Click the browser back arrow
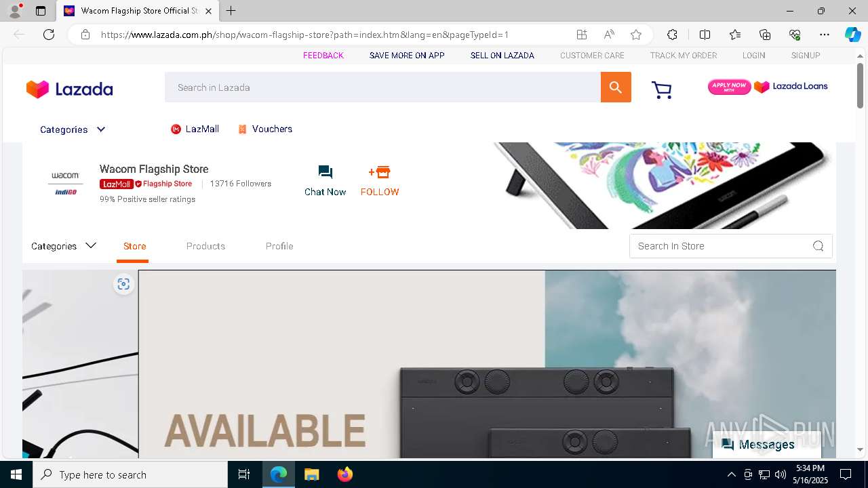 [19, 35]
